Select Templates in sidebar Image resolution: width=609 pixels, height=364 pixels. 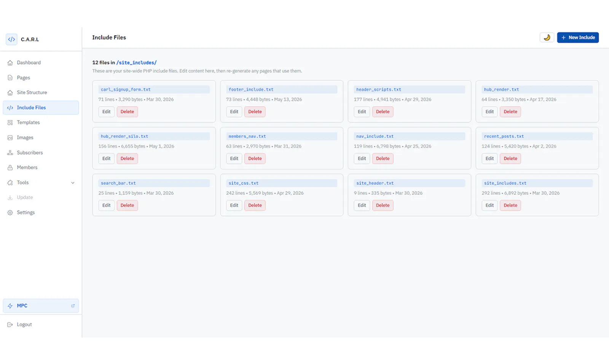41,122
